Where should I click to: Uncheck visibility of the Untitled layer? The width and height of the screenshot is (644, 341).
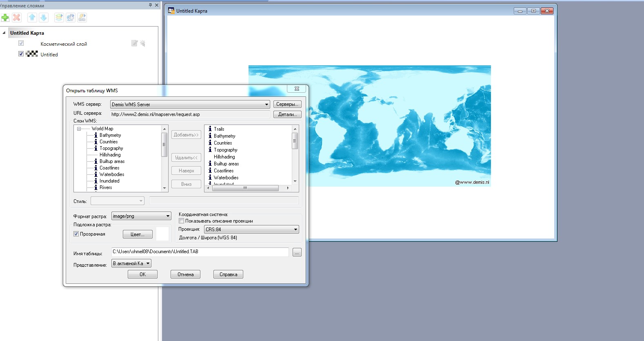click(21, 54)
